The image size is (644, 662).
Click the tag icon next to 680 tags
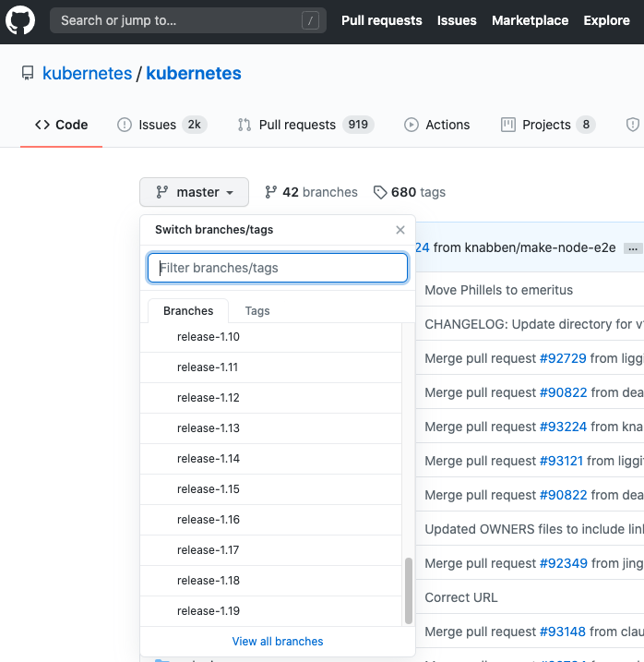(x=380, y=192)
